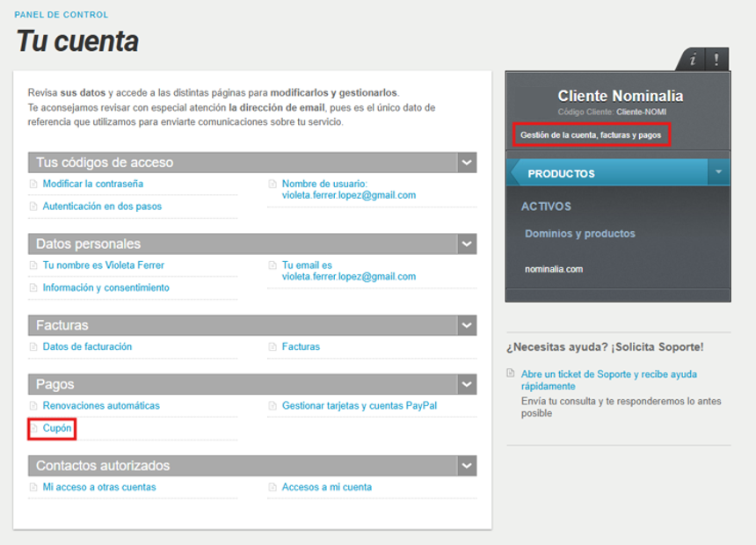Click document icon next to Facturas link

pos(273,346)
